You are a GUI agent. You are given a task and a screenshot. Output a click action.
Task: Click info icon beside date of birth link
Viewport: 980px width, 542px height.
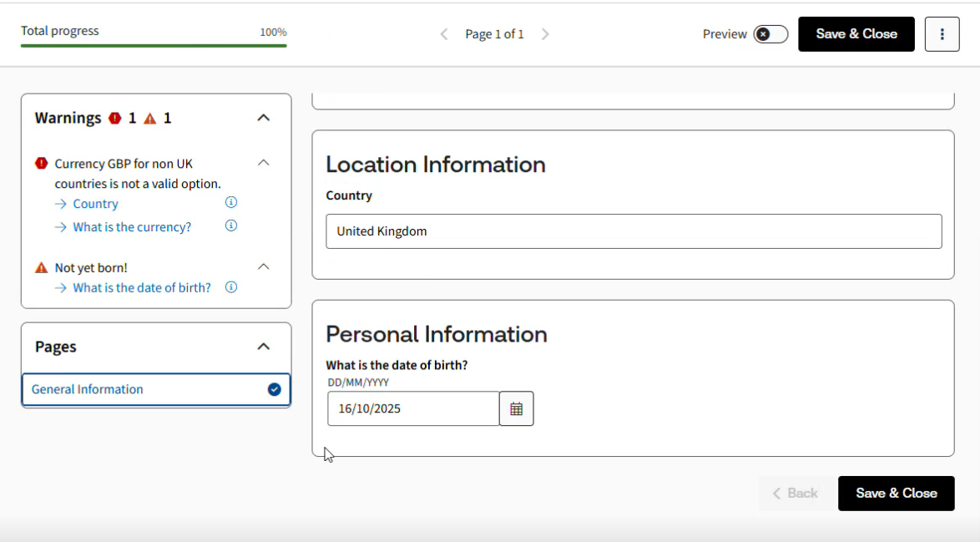point(231,287)
